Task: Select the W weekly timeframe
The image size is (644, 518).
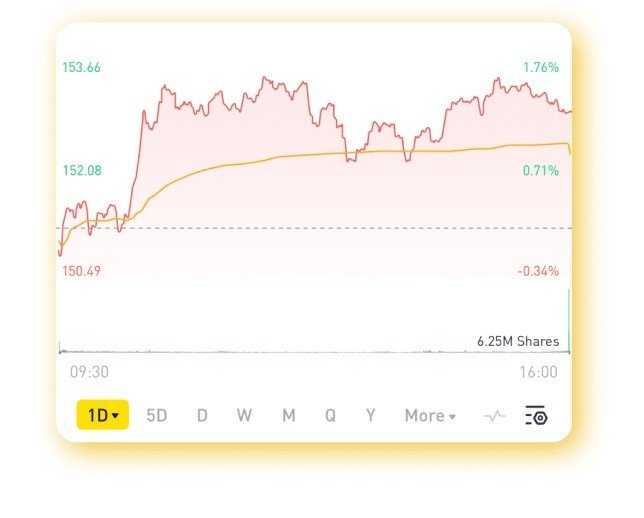Action: click(245, 416)
